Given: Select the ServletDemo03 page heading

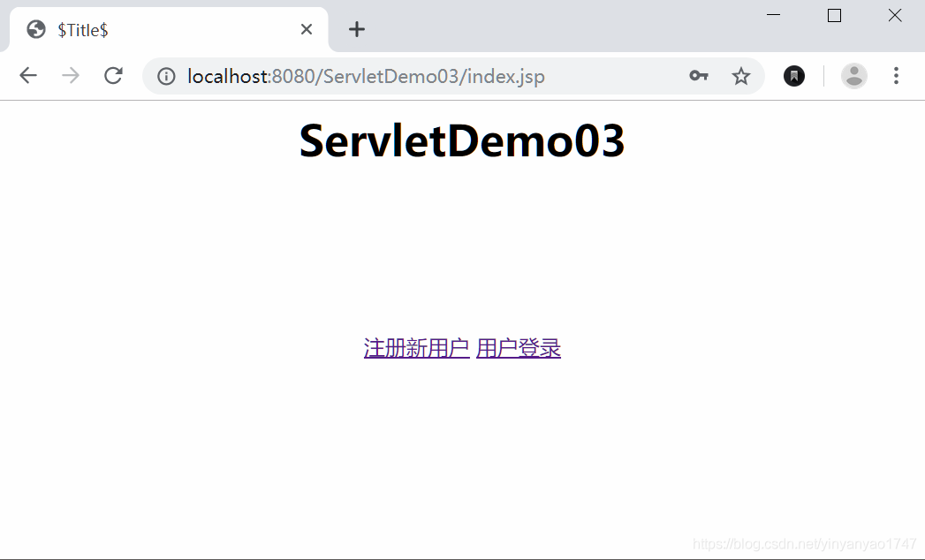Looking at the screenshot, I should (462, 140).
